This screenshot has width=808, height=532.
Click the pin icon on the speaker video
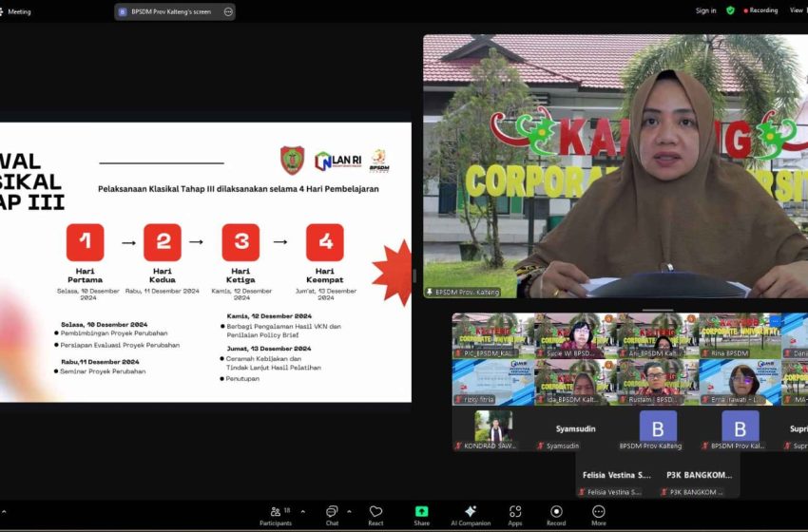430,292
